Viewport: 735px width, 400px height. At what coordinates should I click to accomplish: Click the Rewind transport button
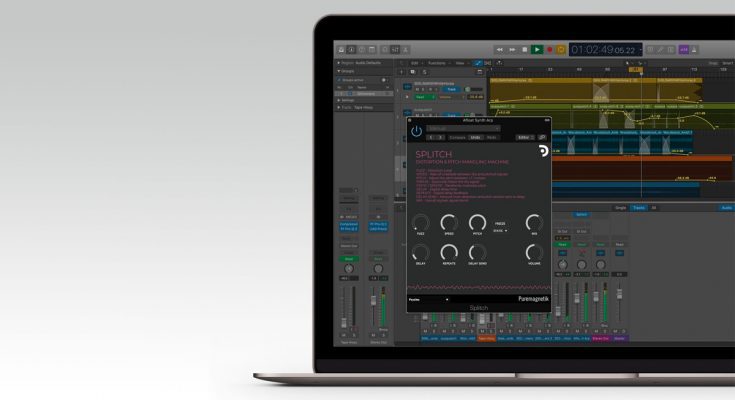(x=500, y=49)
